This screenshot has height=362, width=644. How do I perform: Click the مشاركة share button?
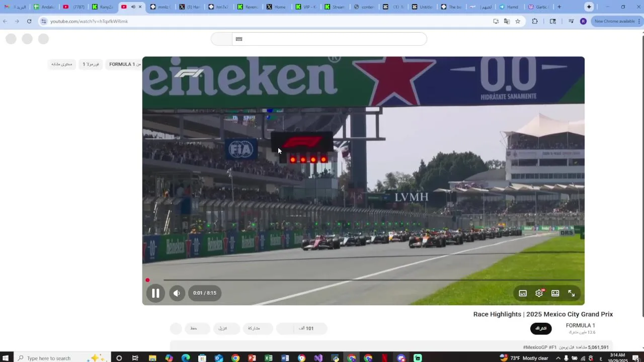pyautogui.click(x=258, y=328)
